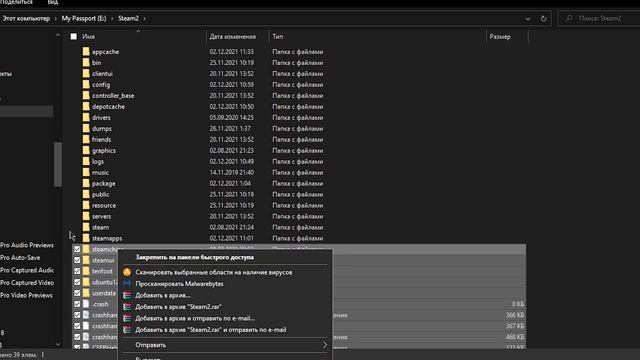Image resolution: width=640 pixels, height=360 pixels.
Task: Open the 'Вид' ribbon tab
Action: [53, 2]
